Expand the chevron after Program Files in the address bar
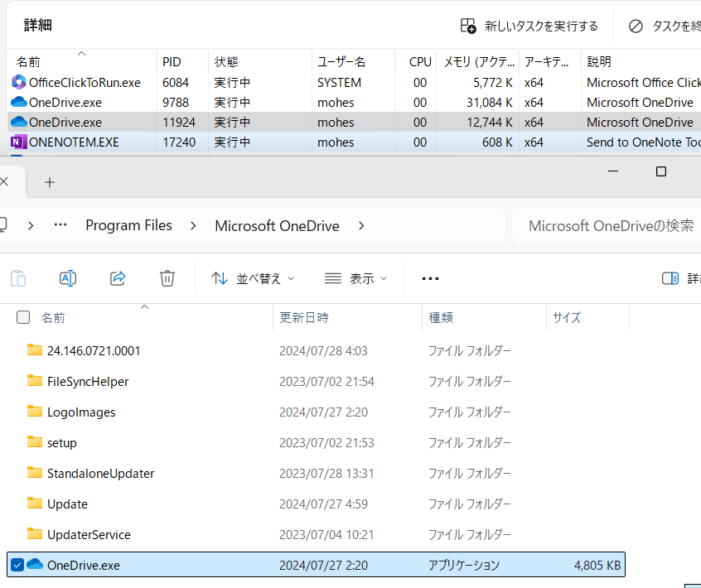Image resolution: width=701 pixels, height=588 pixels. pyautogui.click(x=193, y=226)
